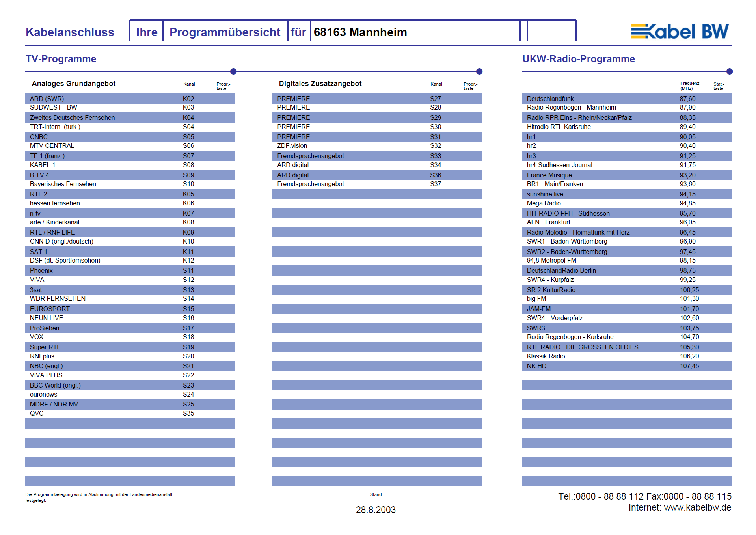Select Radio RPR Eins - Rhein/Neckar/Pfalz row
Viewport: 756px width, 535px height.
coord(627,117)
